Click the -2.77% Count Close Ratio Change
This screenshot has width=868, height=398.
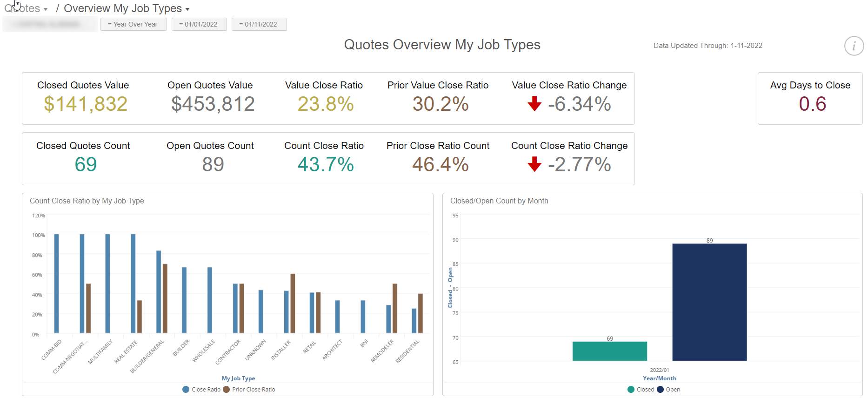click(580, 164)
